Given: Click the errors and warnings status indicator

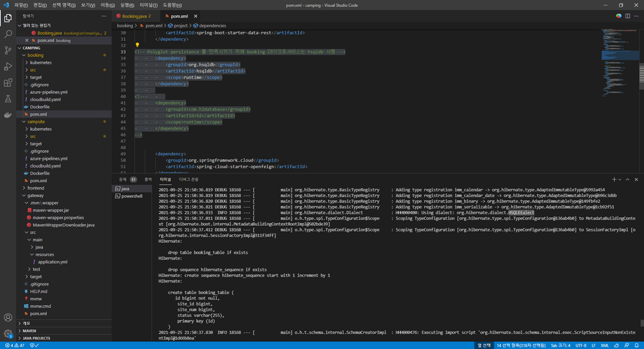Looking at the screenshot, I should coord(15,345).
